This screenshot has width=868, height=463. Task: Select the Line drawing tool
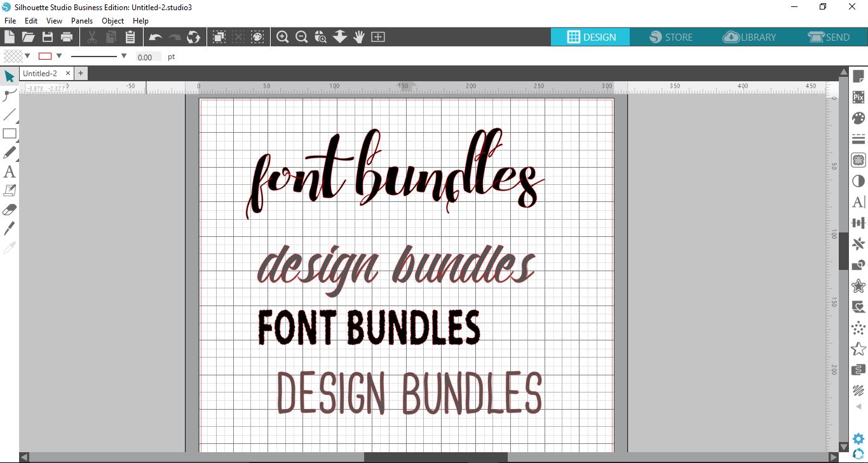pos(10,115)
